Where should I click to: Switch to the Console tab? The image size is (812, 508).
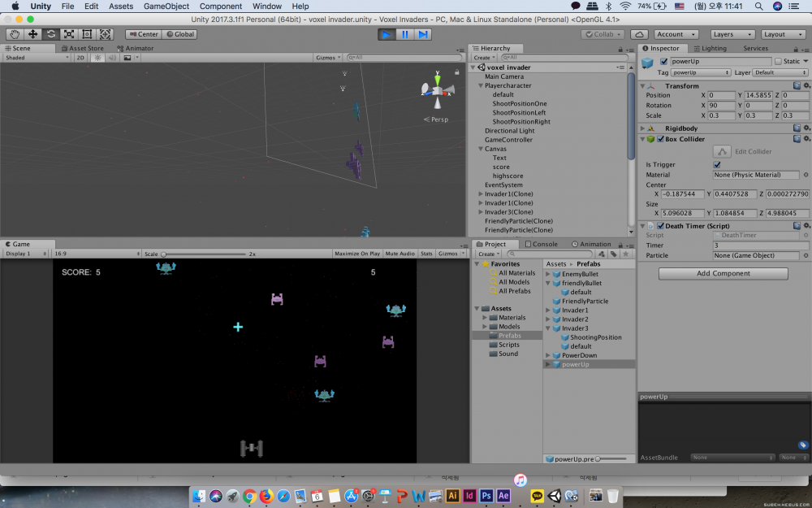tap(541, 244)
